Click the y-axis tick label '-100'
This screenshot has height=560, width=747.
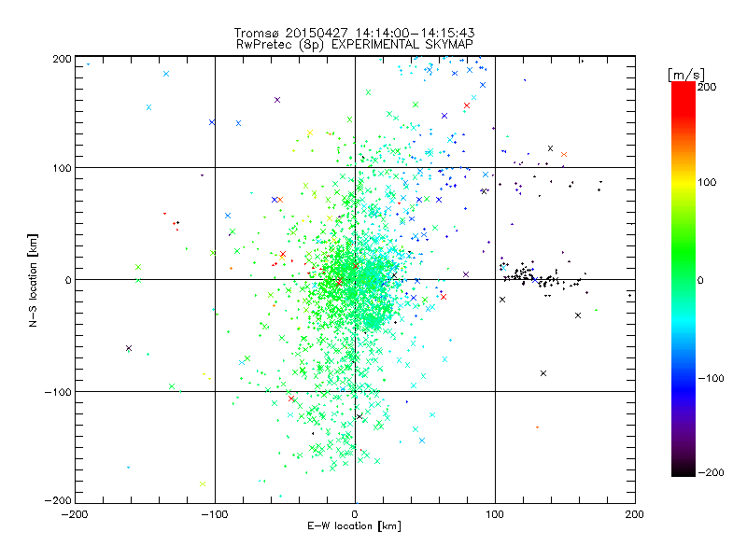[x=58, y=392]
